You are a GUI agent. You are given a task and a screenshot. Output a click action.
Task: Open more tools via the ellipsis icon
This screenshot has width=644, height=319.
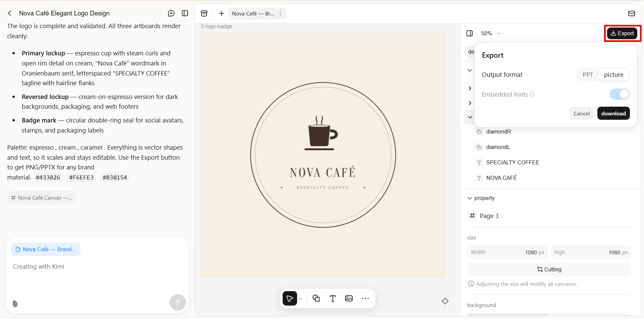click(x=365, y=299)
